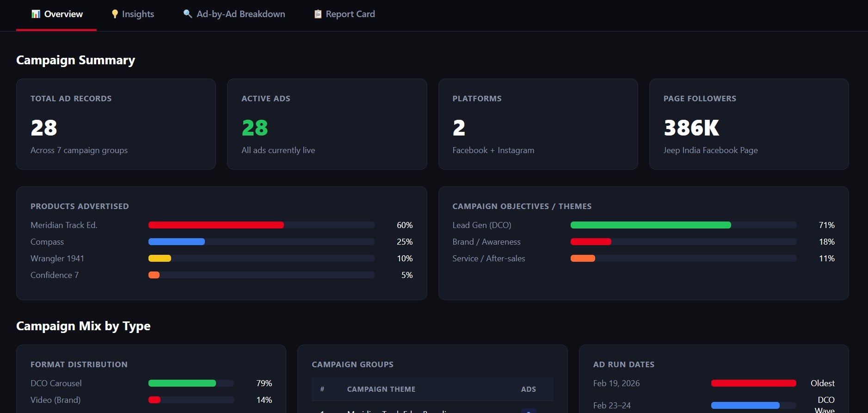This screenshot has height=413, width=868.
Task: Click the clipboard icon beside Report Card
Action: [318, 14]
